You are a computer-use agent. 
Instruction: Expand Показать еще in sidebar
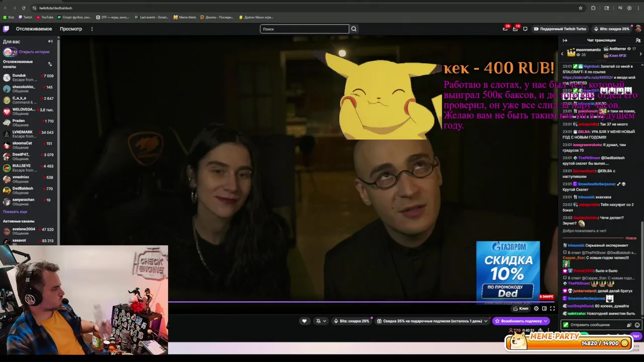[x=15, y=212]
